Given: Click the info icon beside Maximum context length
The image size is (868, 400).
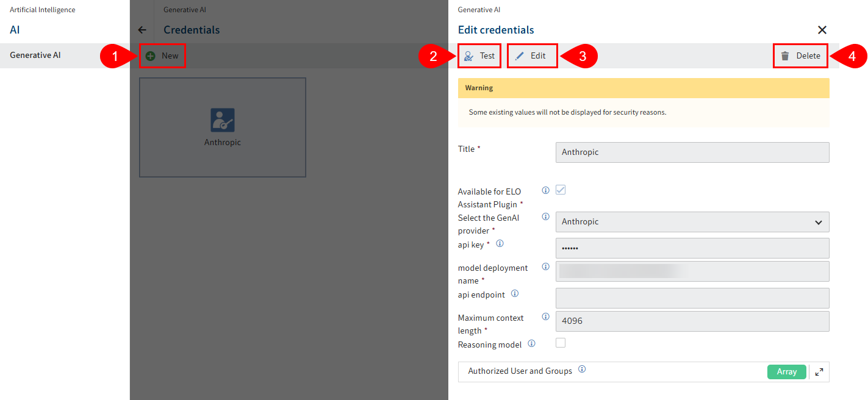Looking at the screenshot, I should pos(545,316).
